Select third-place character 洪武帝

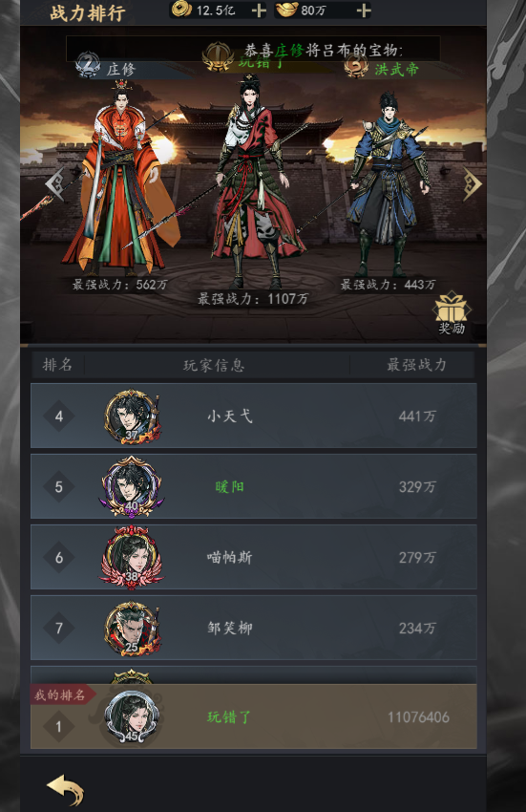pyautogui.click(x=388, y=183)
